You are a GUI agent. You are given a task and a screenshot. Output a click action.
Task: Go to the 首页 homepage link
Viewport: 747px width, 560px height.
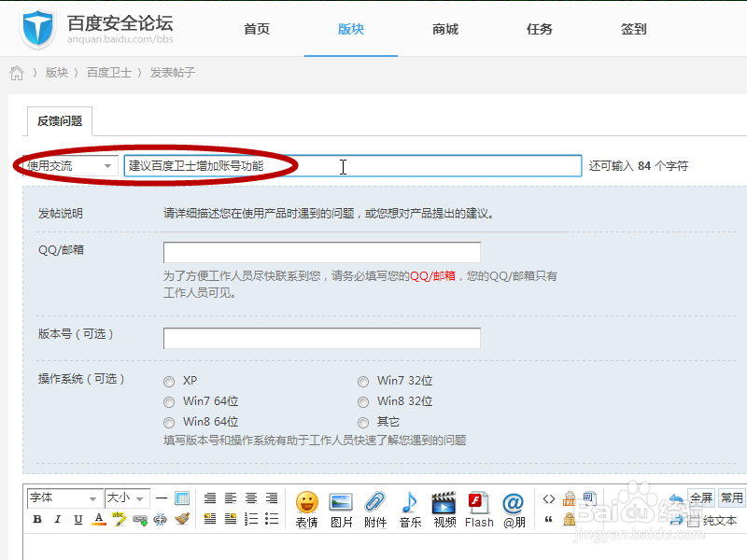coord(257,29)
